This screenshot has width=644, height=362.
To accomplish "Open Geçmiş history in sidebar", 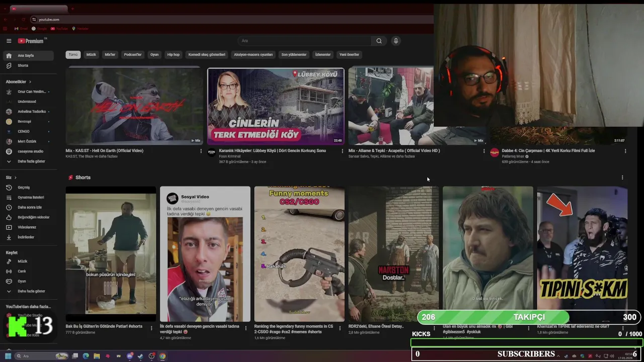I will [28, 187].
